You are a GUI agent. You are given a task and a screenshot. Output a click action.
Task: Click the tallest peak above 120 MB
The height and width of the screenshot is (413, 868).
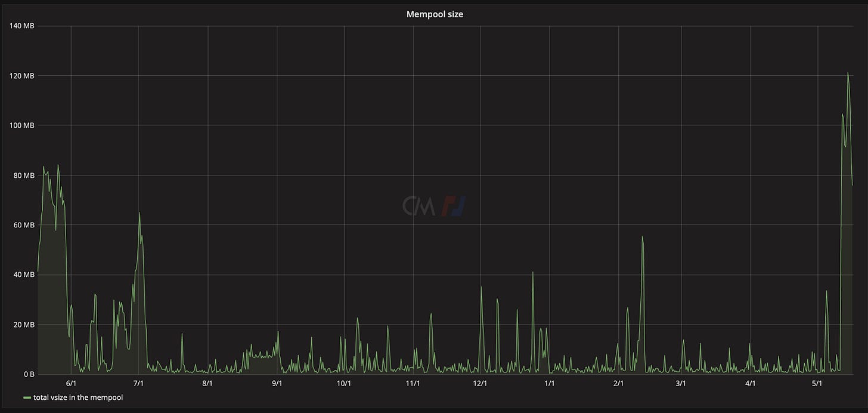coord(848,73)
